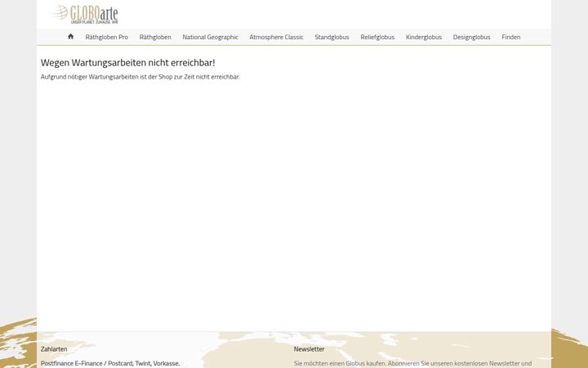
Task: Select Räthgloben in the navigation bar
Action: [155, 37]
